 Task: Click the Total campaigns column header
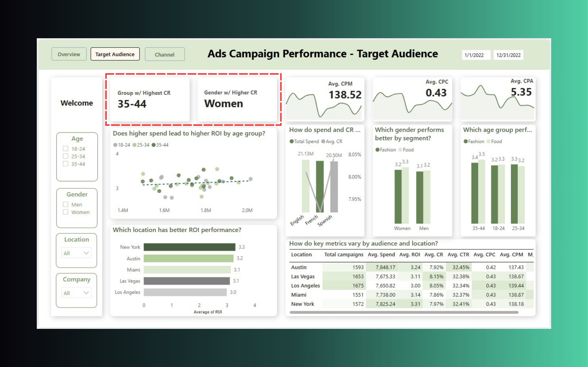[x=343, y=255]
